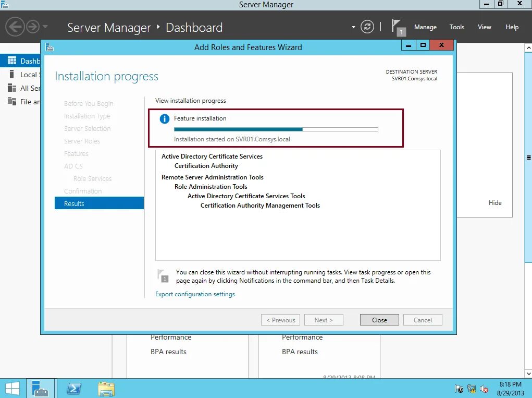Select the Features wizard step
Screen dimensions: 532x398
coord(76,153)
